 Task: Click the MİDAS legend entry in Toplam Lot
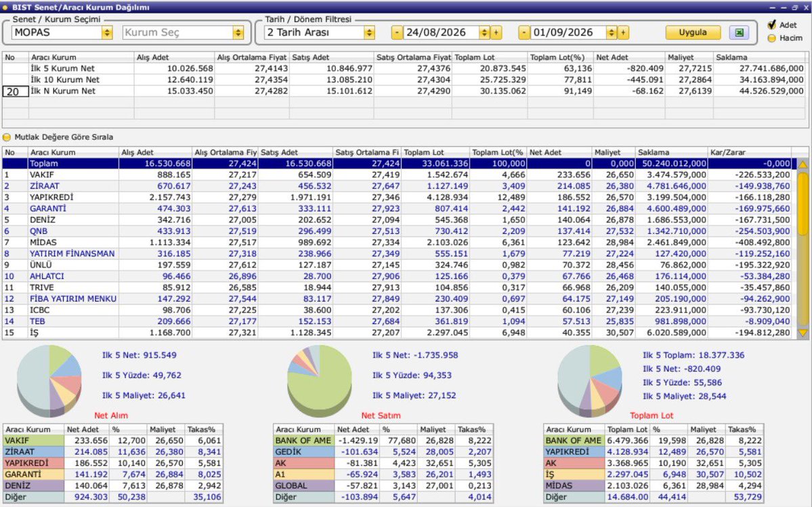tap(574, 486)
